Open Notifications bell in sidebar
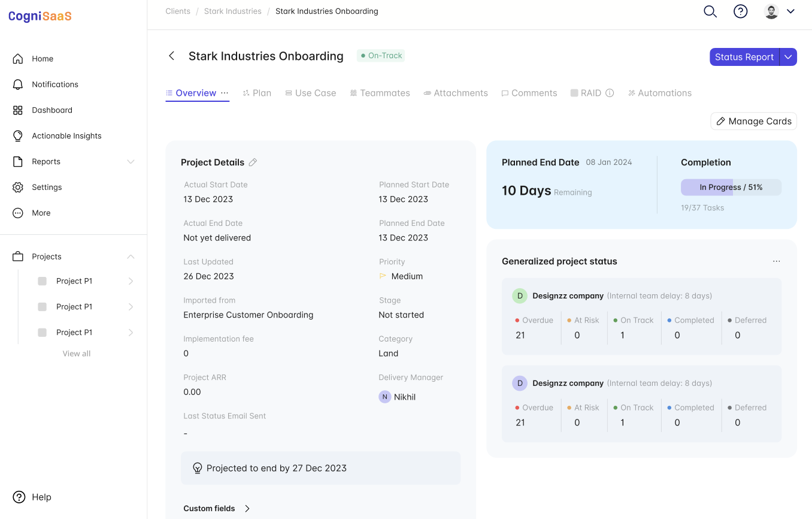Screen dimensions: 812x519 tap(18, 85)
